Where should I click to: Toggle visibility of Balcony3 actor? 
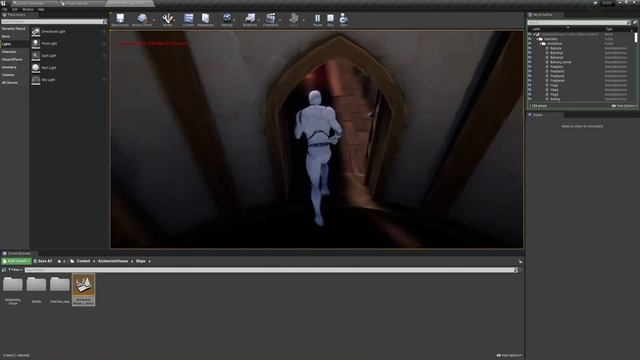pyautogui.click(x=530, y=58)
